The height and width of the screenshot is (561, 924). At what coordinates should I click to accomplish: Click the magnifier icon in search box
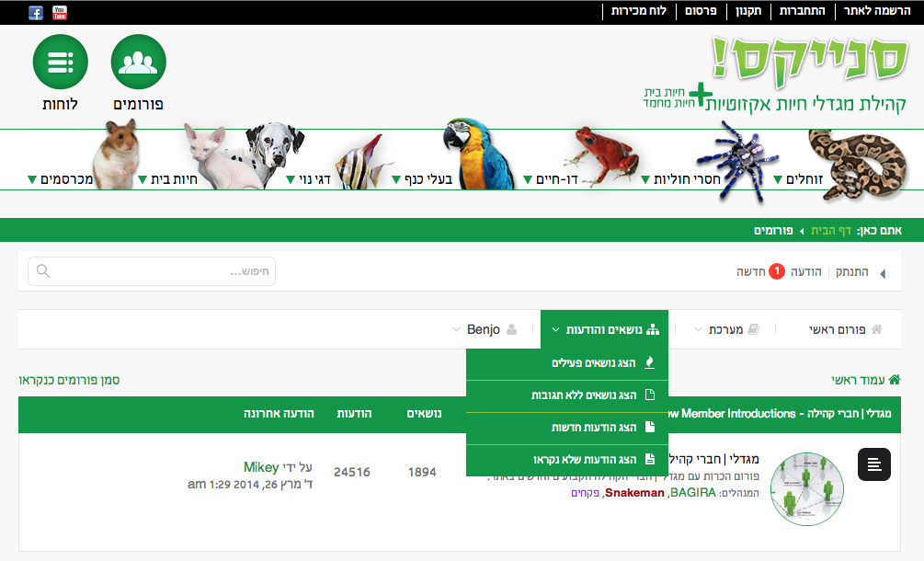(x=43, y=270)
